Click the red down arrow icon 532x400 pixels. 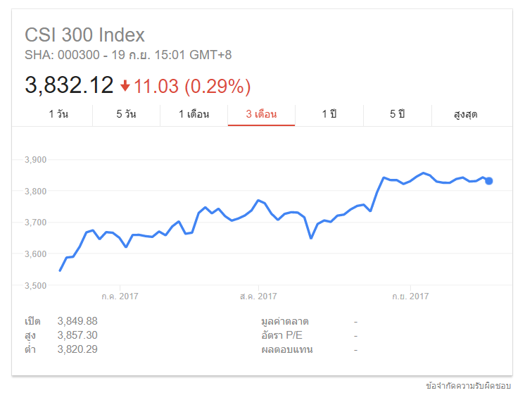(x=125, y=86)
